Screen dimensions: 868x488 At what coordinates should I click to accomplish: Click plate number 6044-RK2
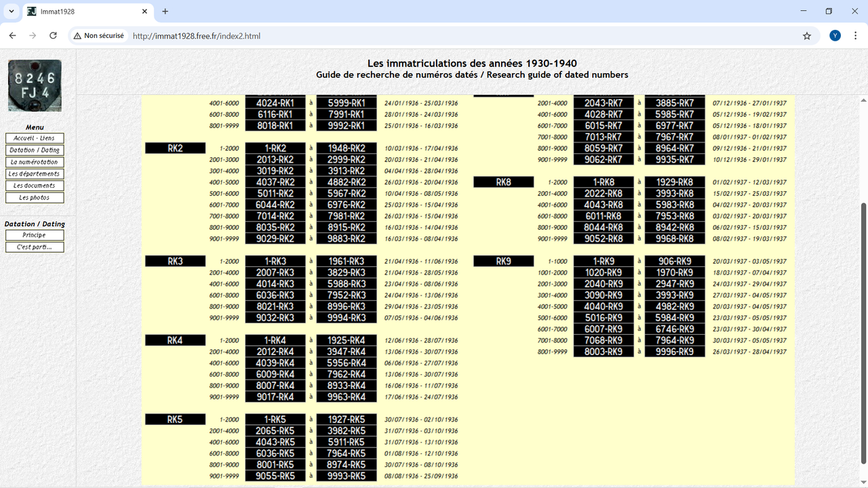[275, 205]
